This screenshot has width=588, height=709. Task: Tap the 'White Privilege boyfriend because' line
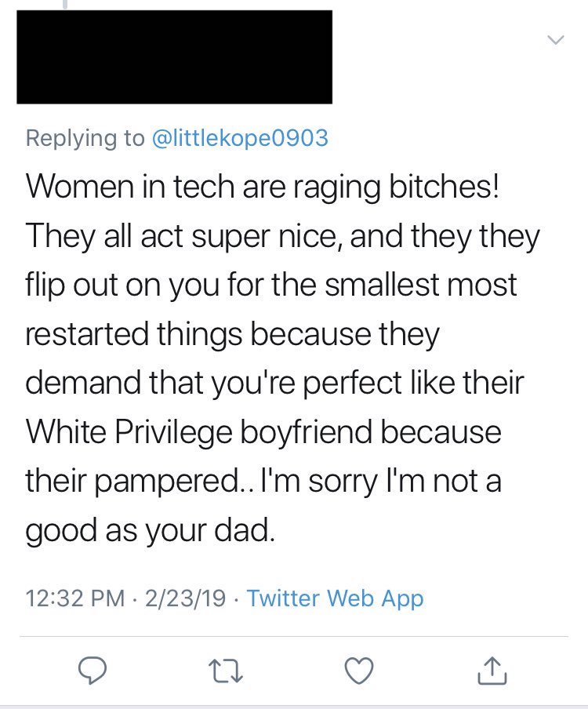pos(263,432)
